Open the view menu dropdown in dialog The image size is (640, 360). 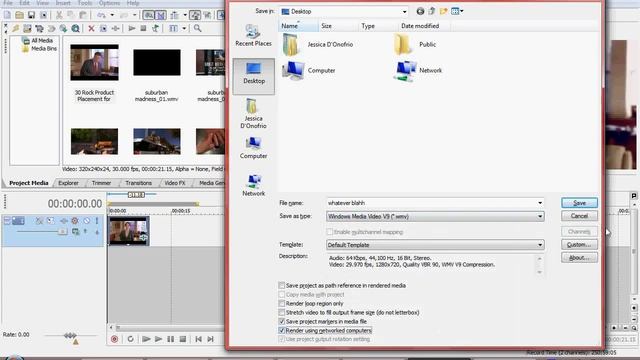tap(462, 11)
